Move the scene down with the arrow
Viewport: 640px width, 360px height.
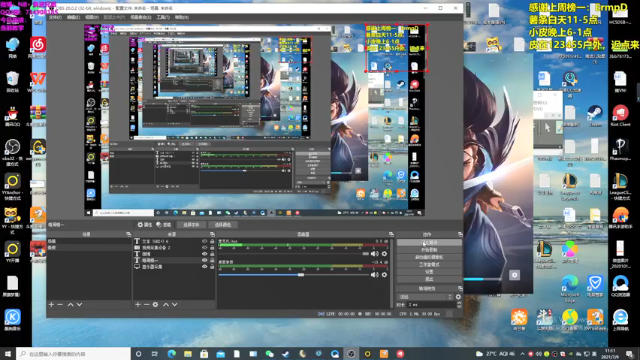coord(80,304)
